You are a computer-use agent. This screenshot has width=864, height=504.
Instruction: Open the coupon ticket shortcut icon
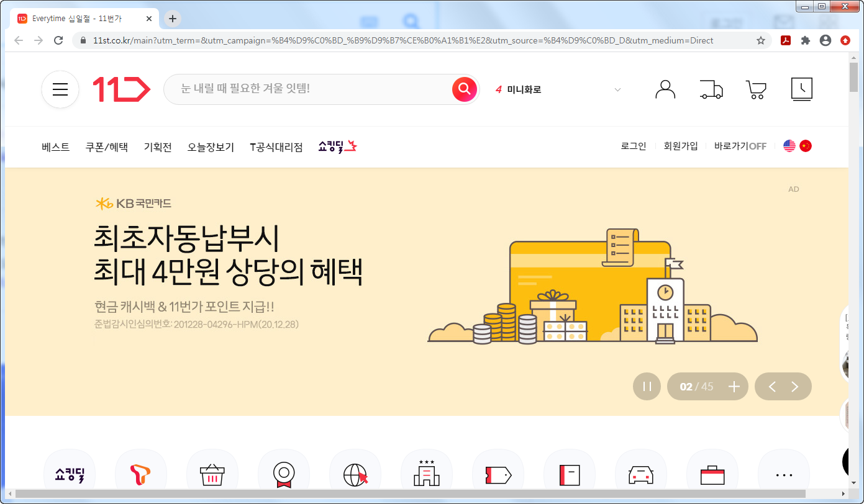click(x=498, y=475)
